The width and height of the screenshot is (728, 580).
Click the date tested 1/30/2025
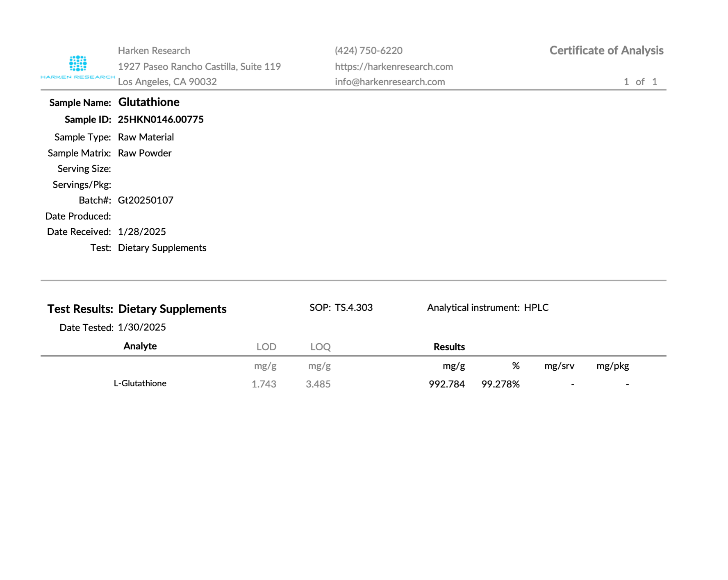click(142, 327)
